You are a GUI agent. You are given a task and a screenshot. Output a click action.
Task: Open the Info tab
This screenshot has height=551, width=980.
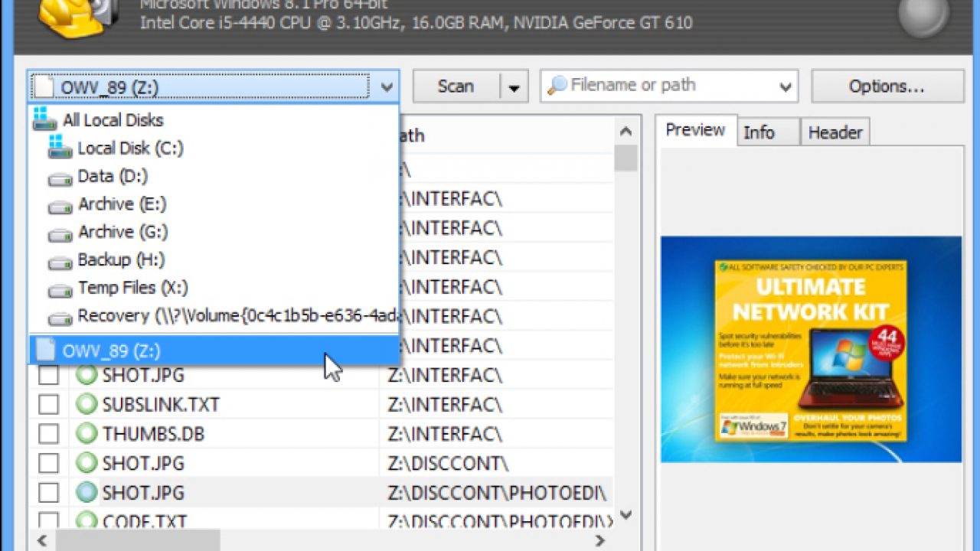[768, 132]
